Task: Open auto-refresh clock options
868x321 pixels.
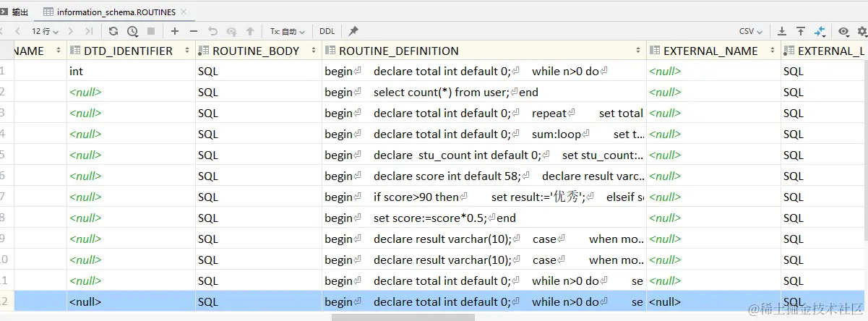Action: (132, 31)
